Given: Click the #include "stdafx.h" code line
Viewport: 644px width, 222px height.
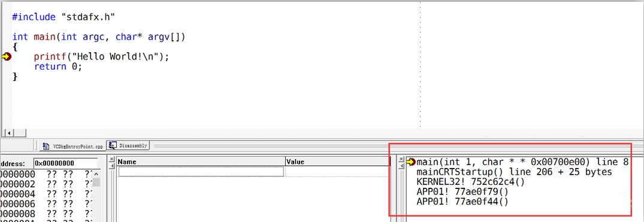Looking at the screenshot, I should pyautogui.click(x=64, y=17).
